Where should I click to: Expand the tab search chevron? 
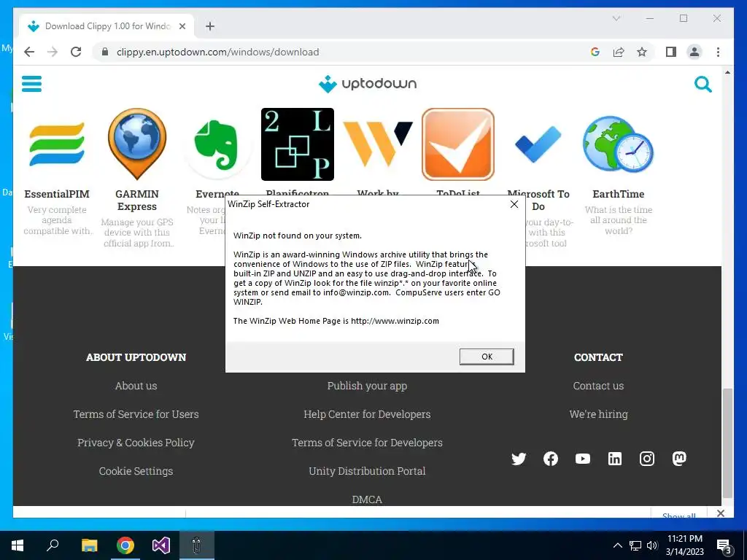(x=616, y=18)
